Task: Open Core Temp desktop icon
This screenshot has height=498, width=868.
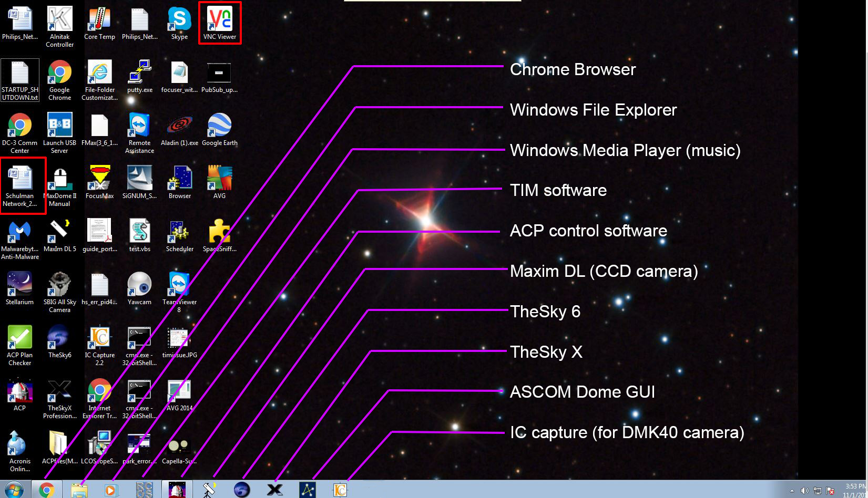Action: point(99,23)
